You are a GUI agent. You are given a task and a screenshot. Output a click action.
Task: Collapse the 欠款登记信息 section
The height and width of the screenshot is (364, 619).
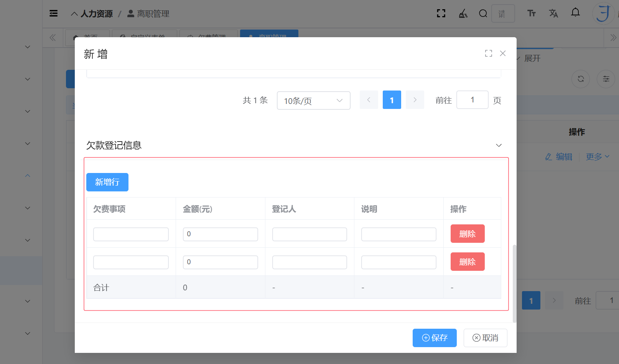click(499, 145)
